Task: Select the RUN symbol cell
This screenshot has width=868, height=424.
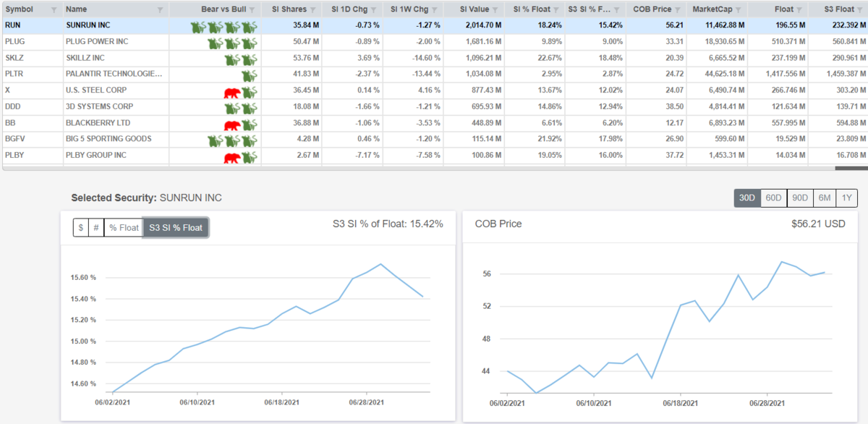Action: 32,26
